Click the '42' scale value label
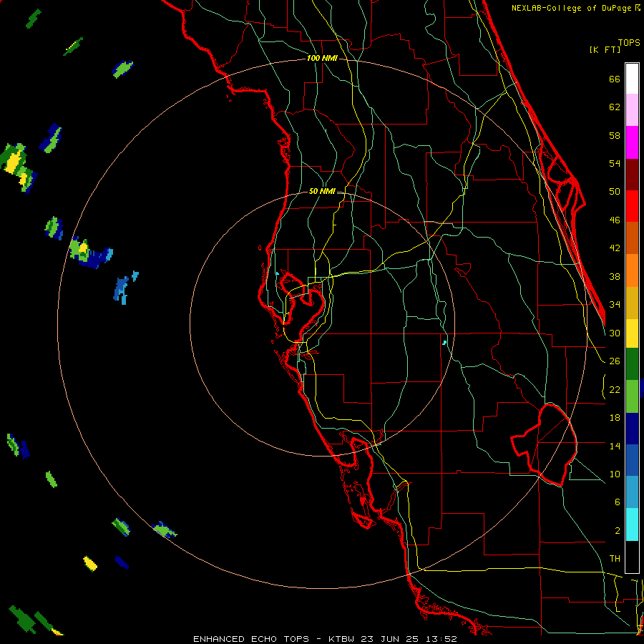The image size is (644, 644). click(x=615, y=248)
